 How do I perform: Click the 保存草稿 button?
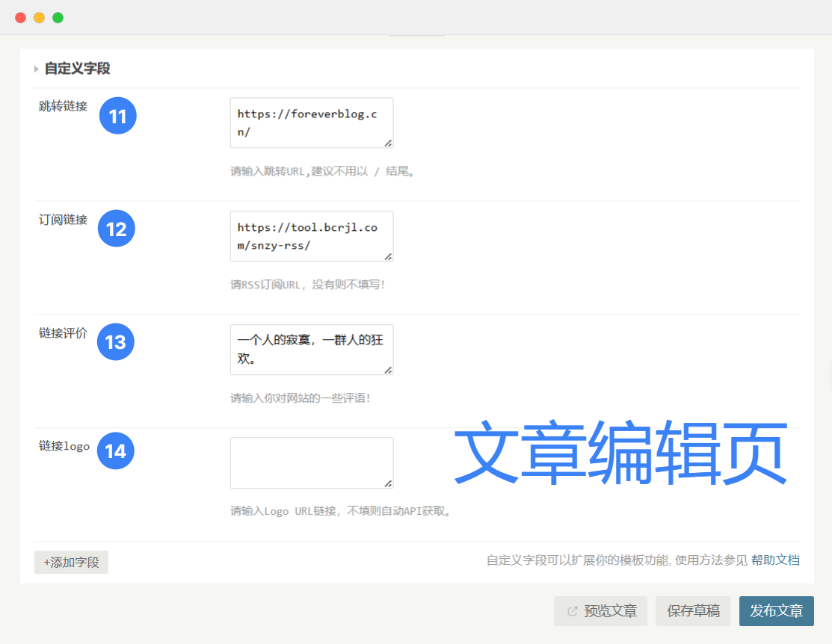(x=692, y=611)
